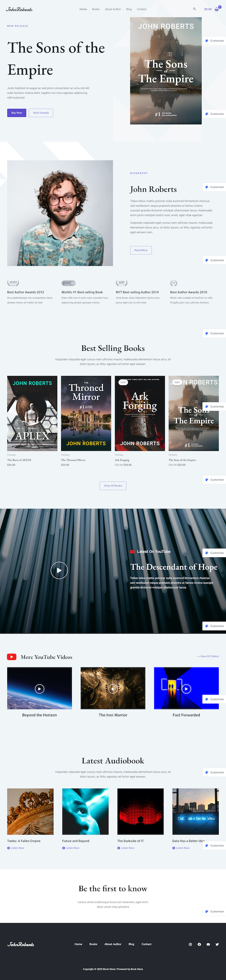
Task: Click the Buy Now button
Action: tap(17, 113)
